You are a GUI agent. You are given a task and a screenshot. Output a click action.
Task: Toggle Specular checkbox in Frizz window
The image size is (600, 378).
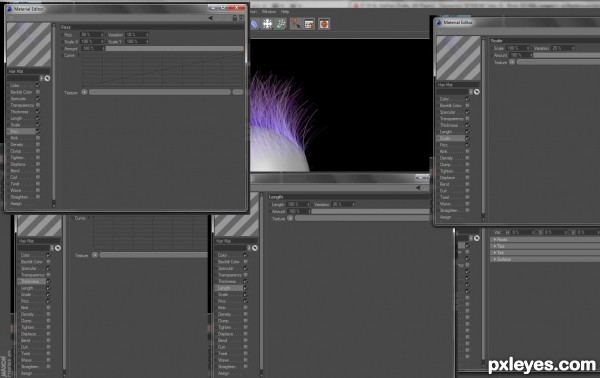tap(38, 98)
